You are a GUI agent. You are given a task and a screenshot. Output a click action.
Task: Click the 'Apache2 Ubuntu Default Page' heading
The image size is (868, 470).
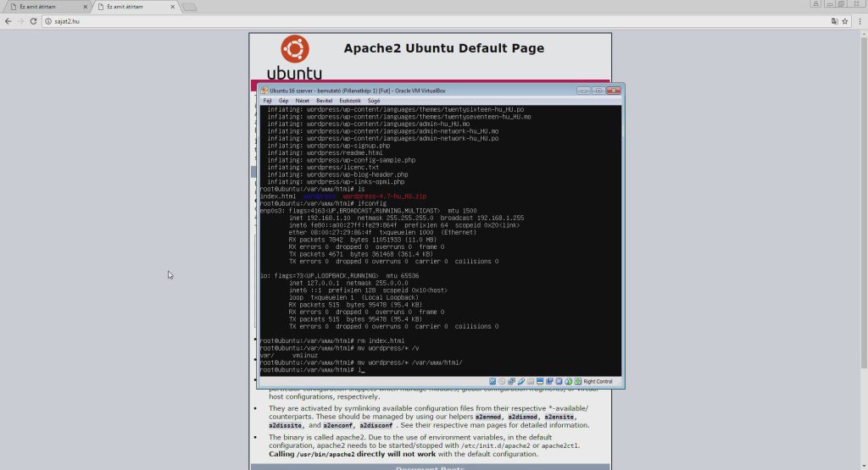[x=444, y=48]
